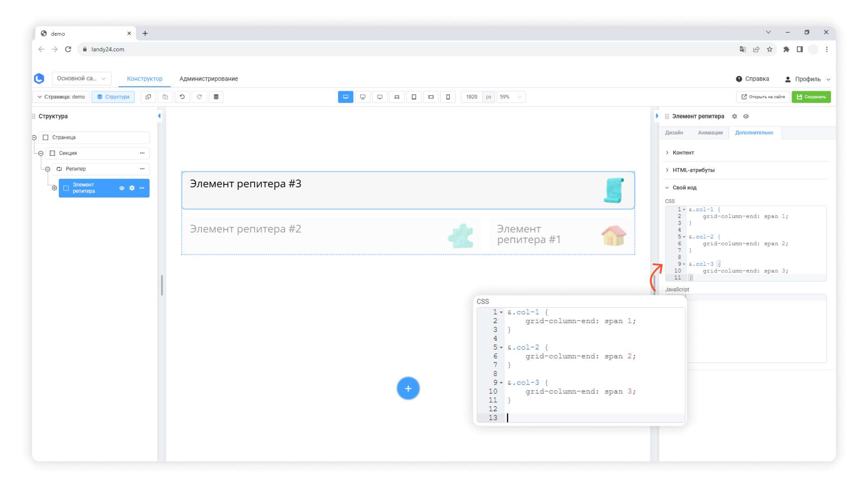Screen dimensions: 868x488
Task: Open the 59% zoom dropdown
Action: (x=511, y=97)
